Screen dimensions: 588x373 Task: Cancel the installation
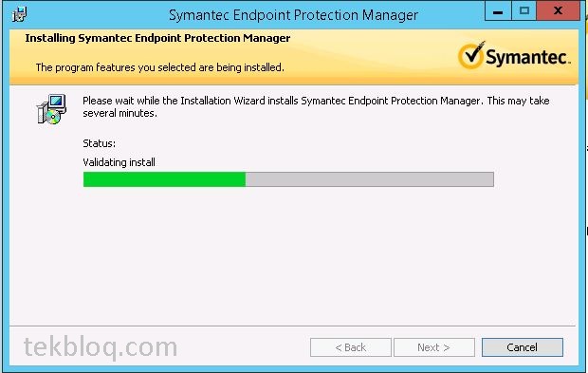pos(522,347)
